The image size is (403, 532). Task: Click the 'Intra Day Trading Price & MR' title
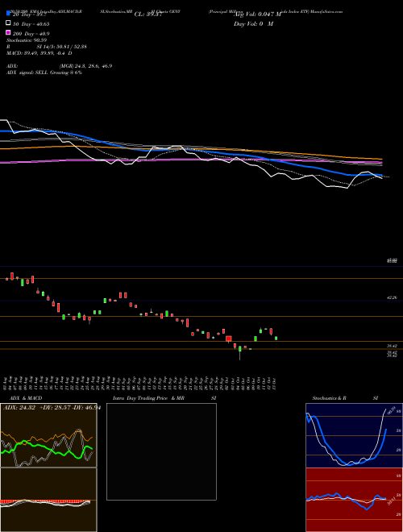click(148, 398)
